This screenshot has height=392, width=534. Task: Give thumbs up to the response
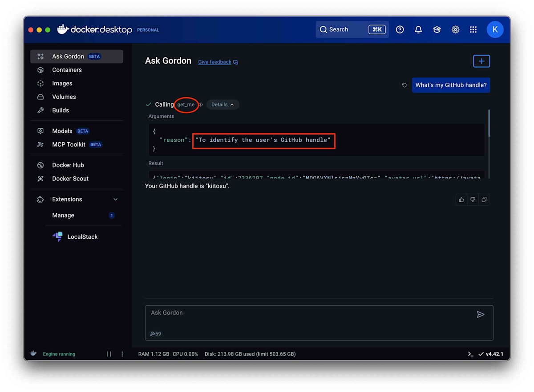click(461, 200)
